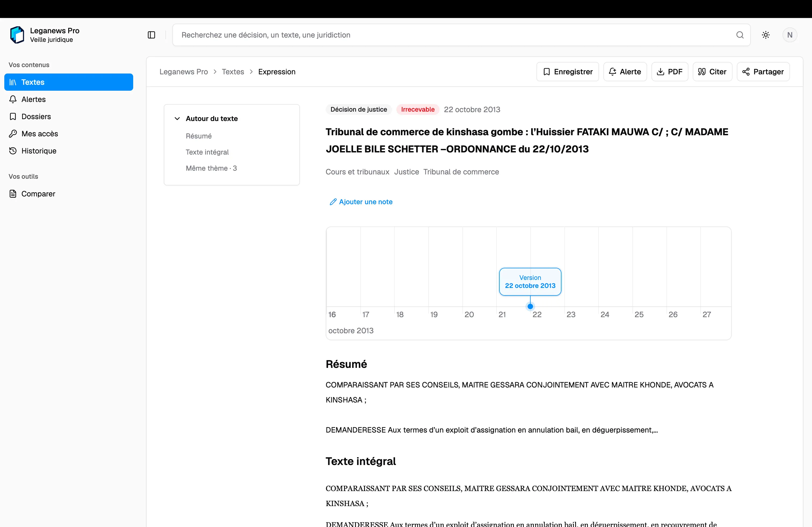Create an alert with Alerte button
812x527 pixels.
[x=625, y=72]
